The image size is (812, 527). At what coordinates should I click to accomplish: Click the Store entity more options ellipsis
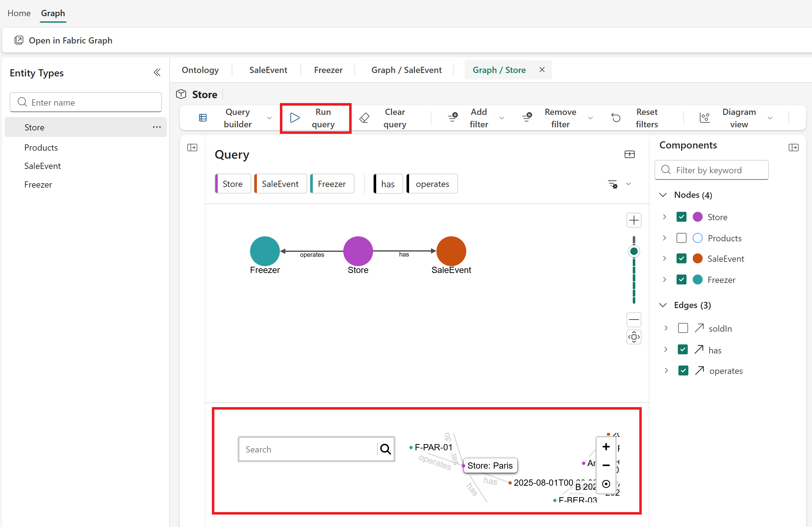click(x=157, y=127)
